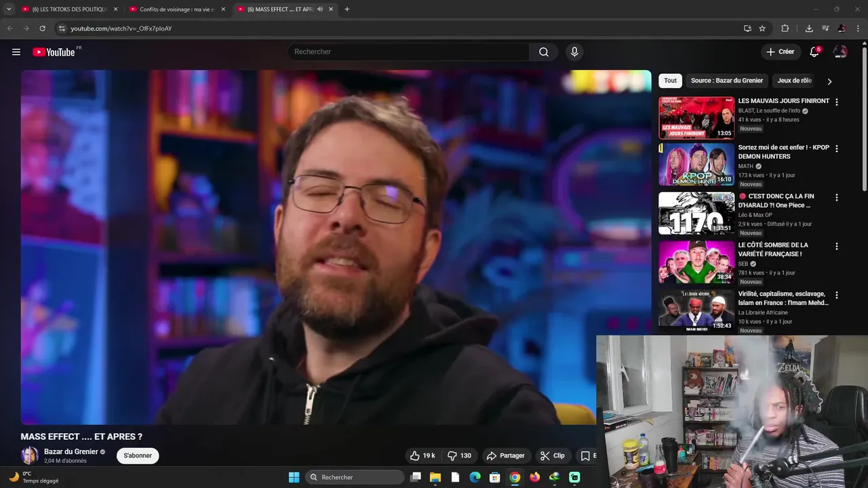This screenshot has height=488, width=868.
Task: Open Bazar du Grenier channel avatar
Action: point(30,455)
